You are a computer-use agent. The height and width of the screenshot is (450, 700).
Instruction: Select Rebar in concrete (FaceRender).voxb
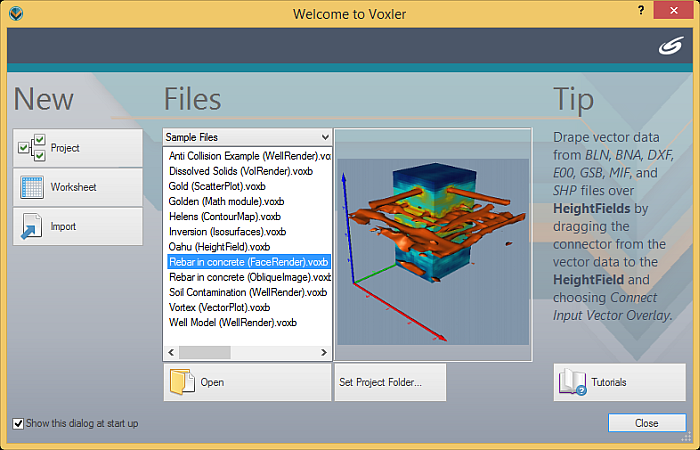point(249,262)
